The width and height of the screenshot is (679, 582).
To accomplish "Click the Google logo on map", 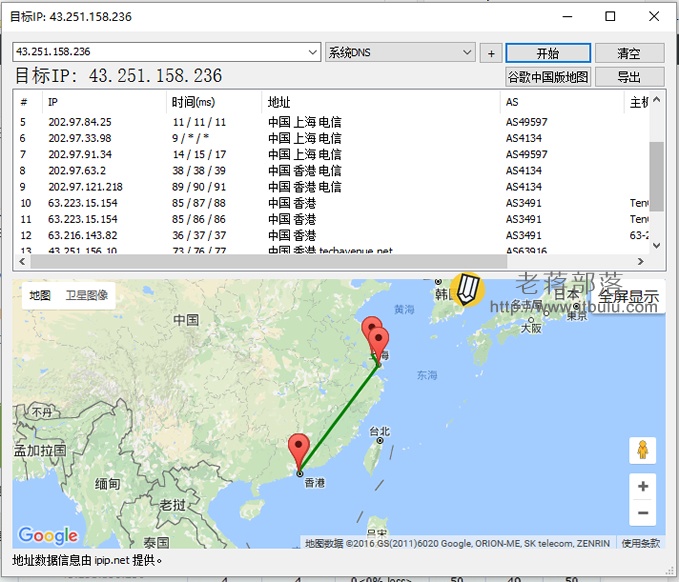I will pos(48,536).
